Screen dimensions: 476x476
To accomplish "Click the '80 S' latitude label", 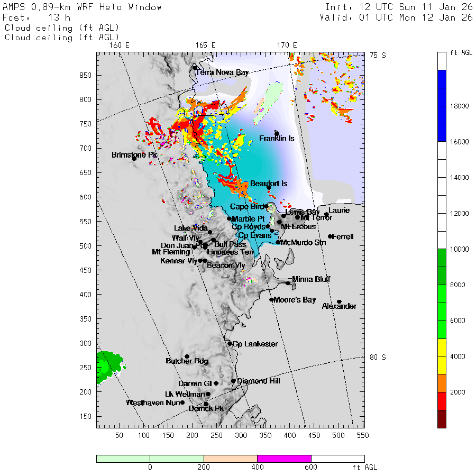I will click(x=378, y=357).
